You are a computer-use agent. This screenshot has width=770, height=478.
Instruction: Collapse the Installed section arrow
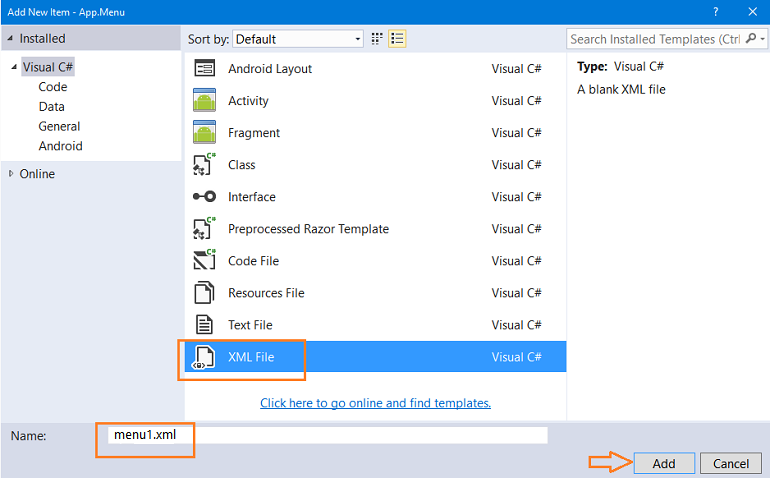[10, 38]
